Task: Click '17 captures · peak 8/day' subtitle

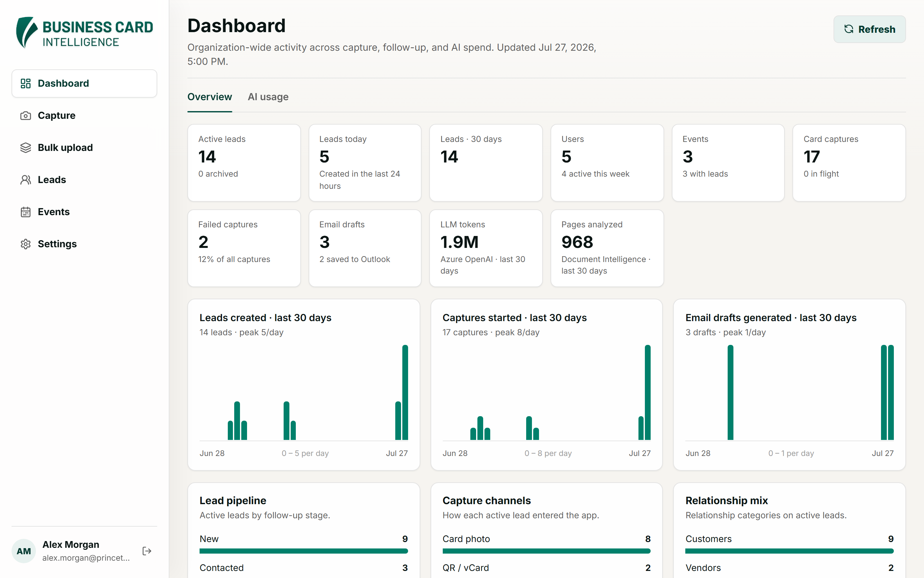Action: [x=491, y=332]
